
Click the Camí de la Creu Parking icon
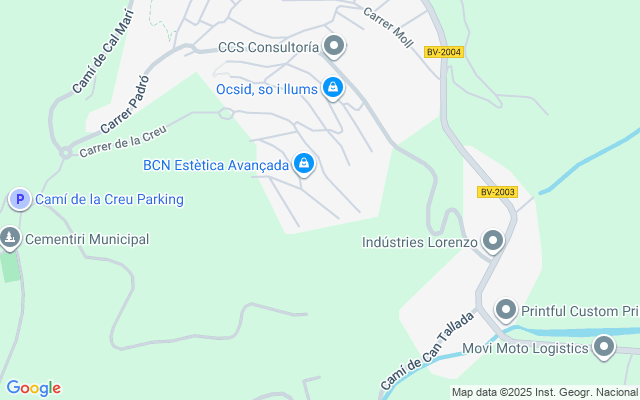pos(20,200)
